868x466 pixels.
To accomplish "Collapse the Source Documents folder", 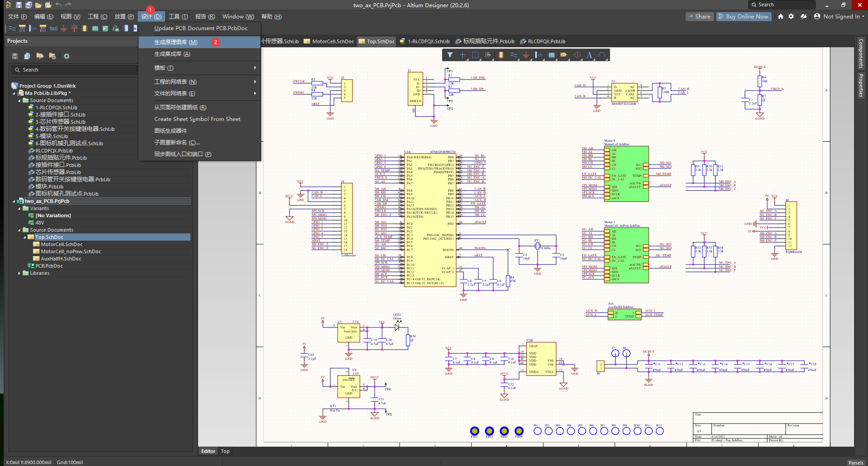I will tap(20, 100).
